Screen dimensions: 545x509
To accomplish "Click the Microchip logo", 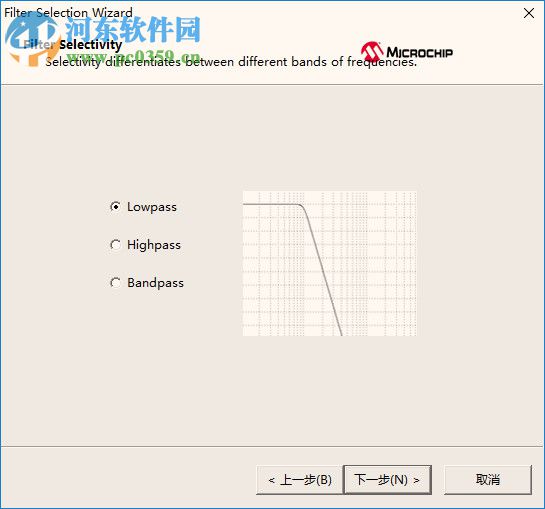I will click(406, 52).
